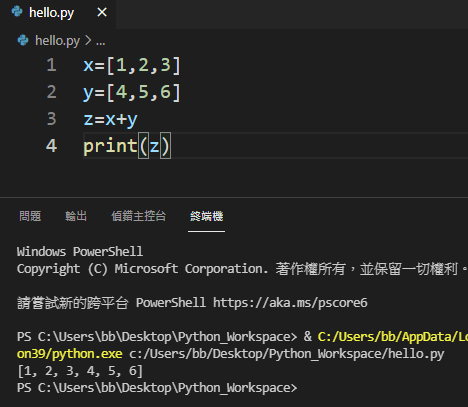The width and height of the screenshot is (468, 407).
Task: Click the print(z) statement
Action: (127, 146)
